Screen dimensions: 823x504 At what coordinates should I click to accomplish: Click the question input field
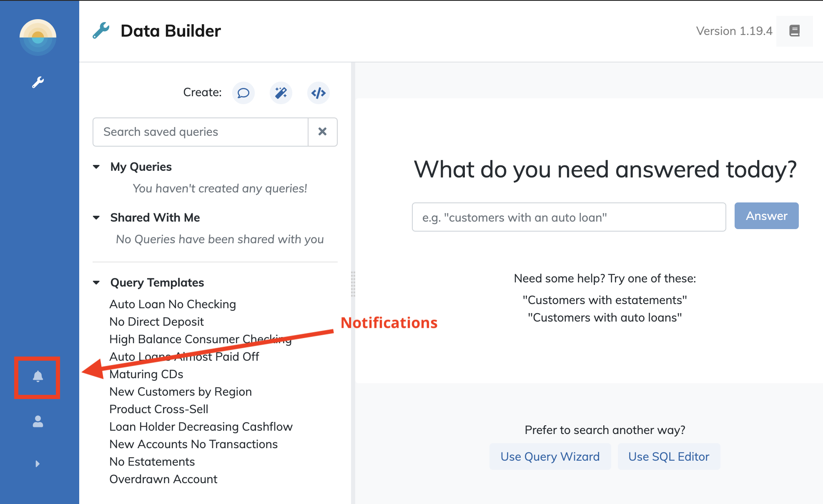(x=569, y=217)
